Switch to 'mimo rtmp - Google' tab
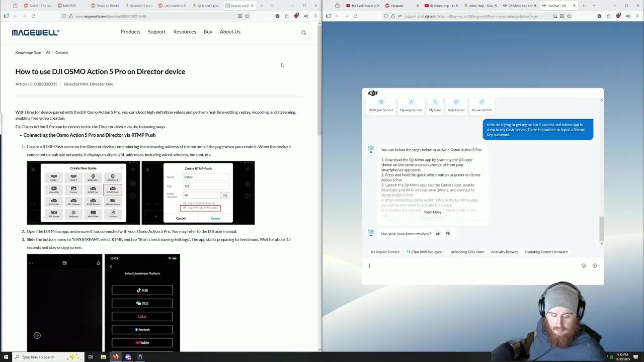Screen dimensions: 644x362 click(480, 6)
